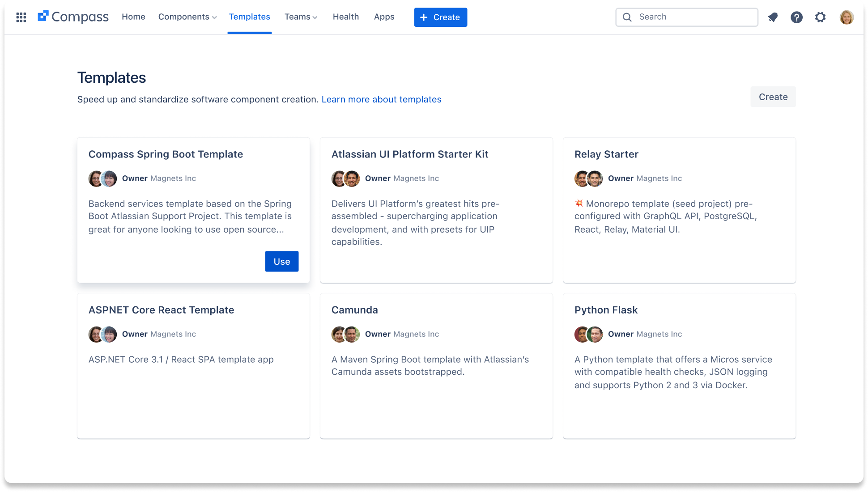Image resolution: width=868 pixels, height=492 pixels.
Task: Open help via the question mark icon
Action: coord(797,17)
